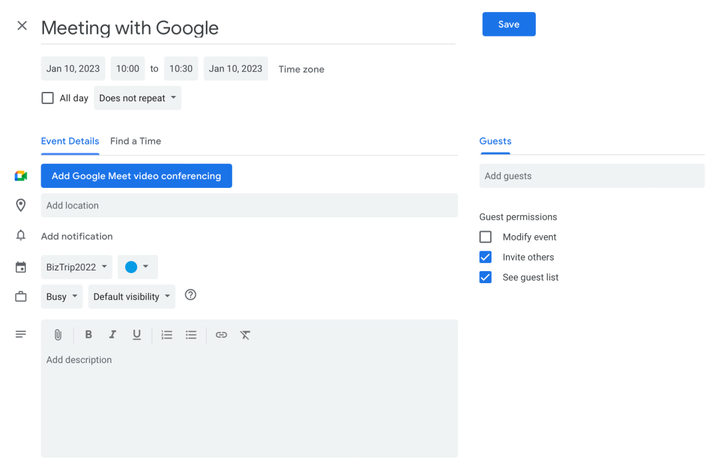Click the Add location field
The width and height of the screenshot is (720, 465).
click(249, 205)
